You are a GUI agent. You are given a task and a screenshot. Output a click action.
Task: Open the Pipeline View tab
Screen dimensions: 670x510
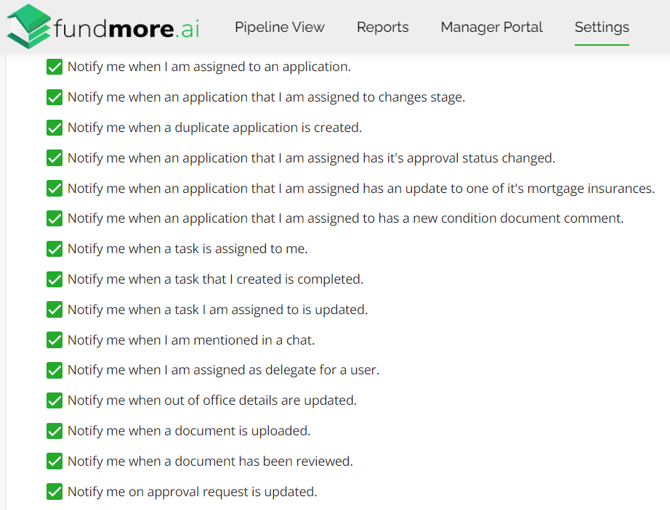pyautogui.click(x=279, y=27)
